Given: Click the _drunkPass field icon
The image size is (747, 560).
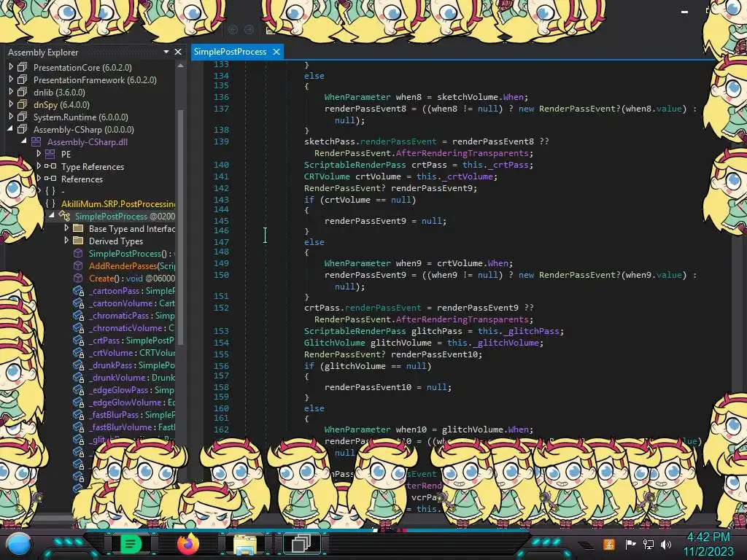Looking at the screenshot, I should [78, 365].
